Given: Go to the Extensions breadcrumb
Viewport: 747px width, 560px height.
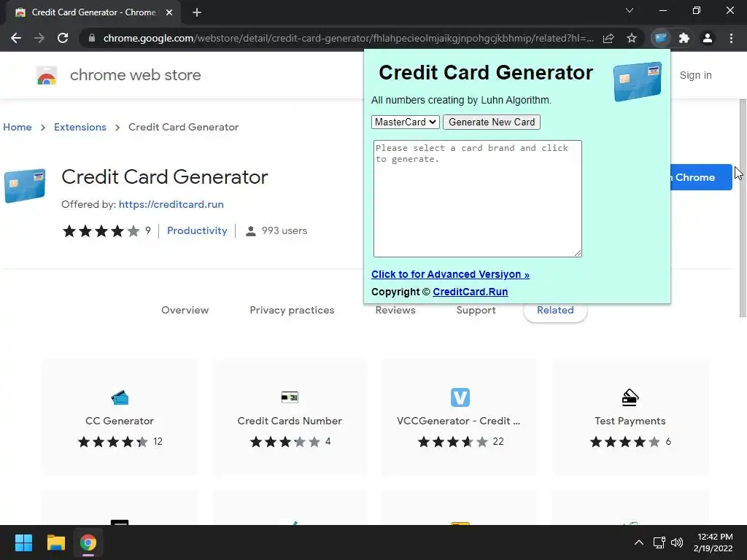Looking at the screenshot, I should pos(80,127).
